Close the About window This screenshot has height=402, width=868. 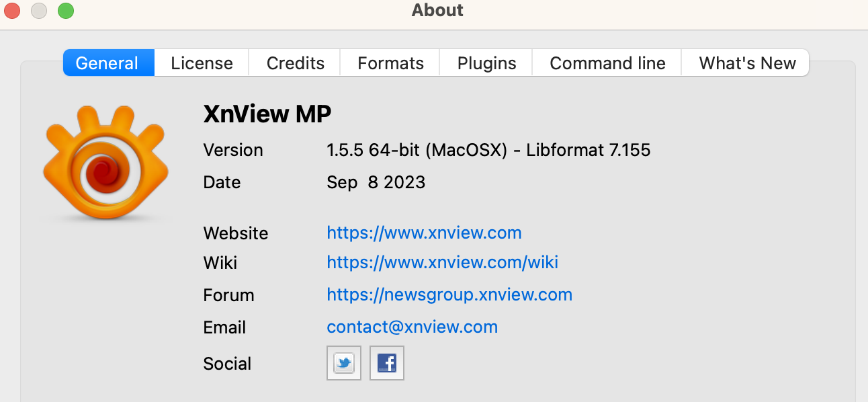[13, 11]
